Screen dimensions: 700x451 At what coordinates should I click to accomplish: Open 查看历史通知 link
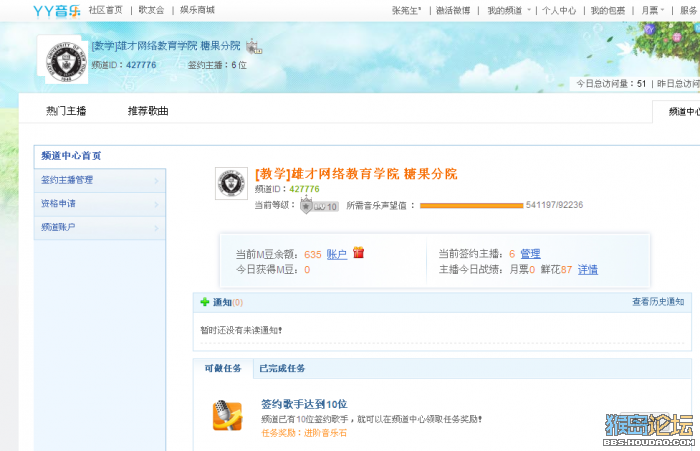pos(658,302)
